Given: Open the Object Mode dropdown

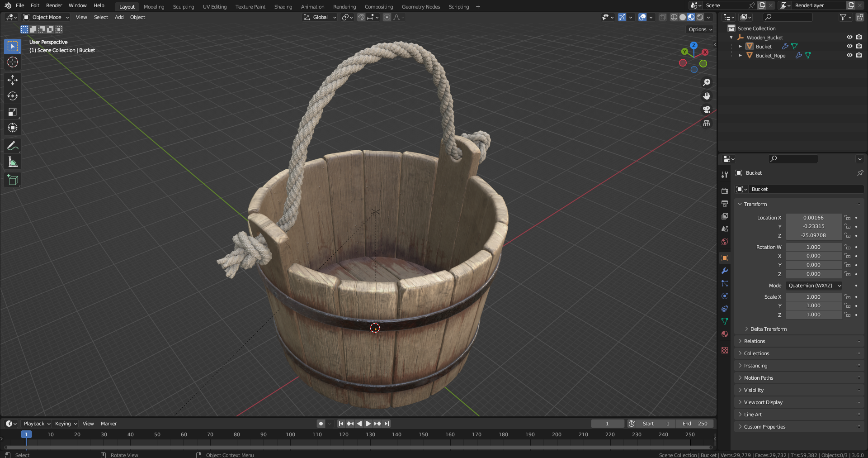Looking at the screenshot, I should pyautogui.click(x=46, y=17).
